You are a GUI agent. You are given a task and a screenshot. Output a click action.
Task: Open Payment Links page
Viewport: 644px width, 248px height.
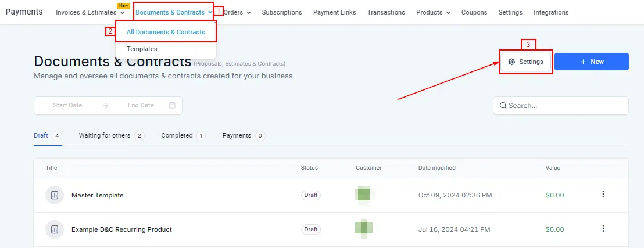pyautogui.click(x=334, y=12)
